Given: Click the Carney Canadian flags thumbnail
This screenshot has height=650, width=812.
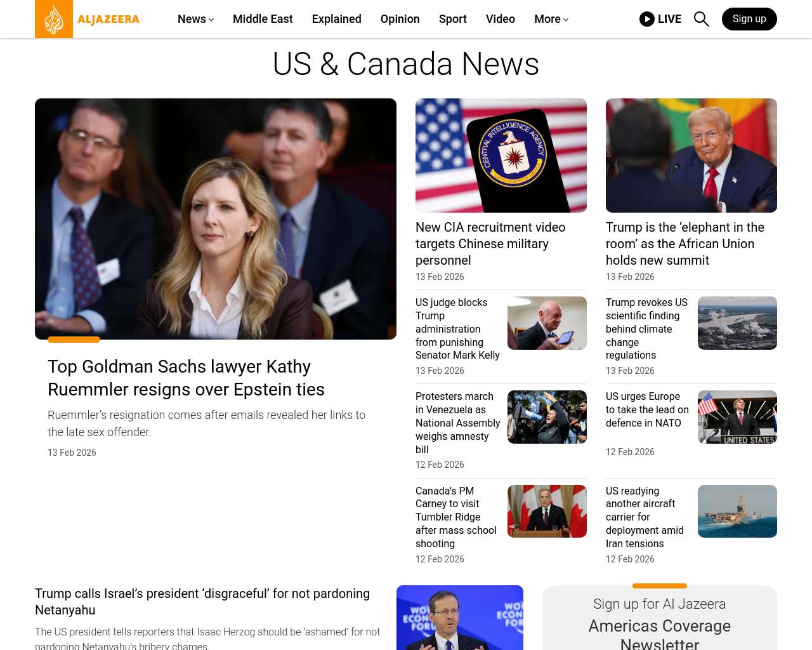Looking at the screenshot, I should tap(547, 511).
